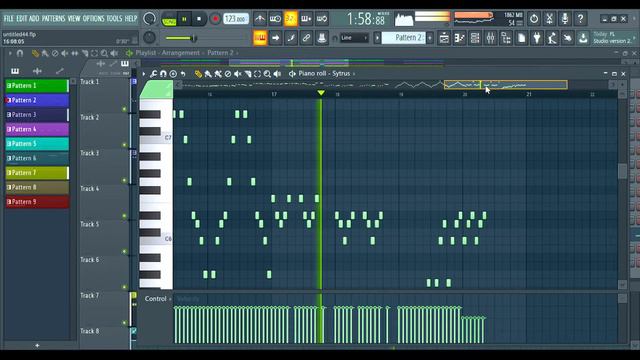This screenshot has height=360, width=640.
Task: Toggle the recording countdown button
Action: click(291, 19)
